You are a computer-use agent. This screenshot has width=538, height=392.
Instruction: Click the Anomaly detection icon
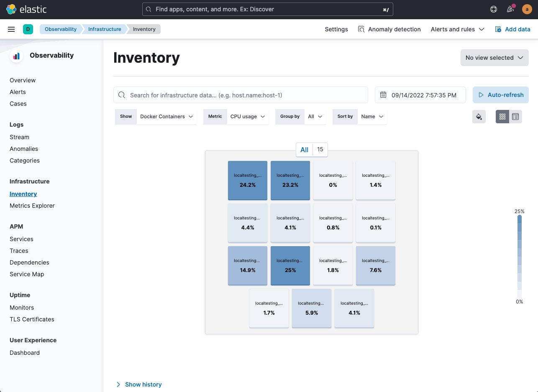361,29
